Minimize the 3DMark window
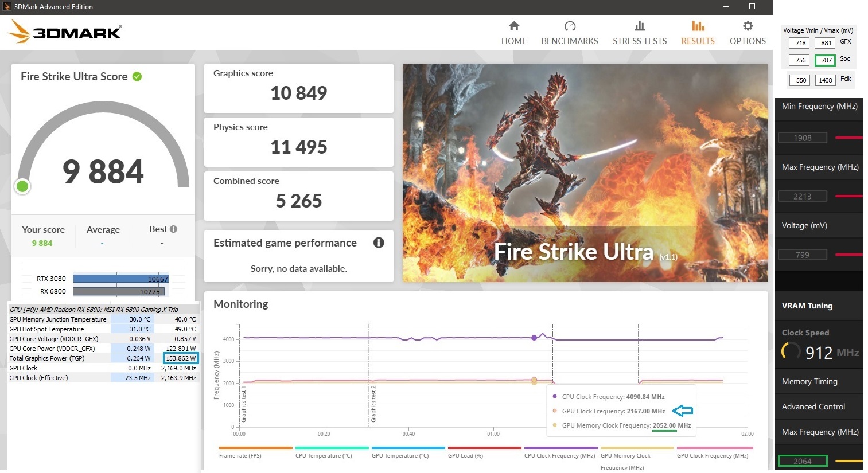 coord(726,6)
